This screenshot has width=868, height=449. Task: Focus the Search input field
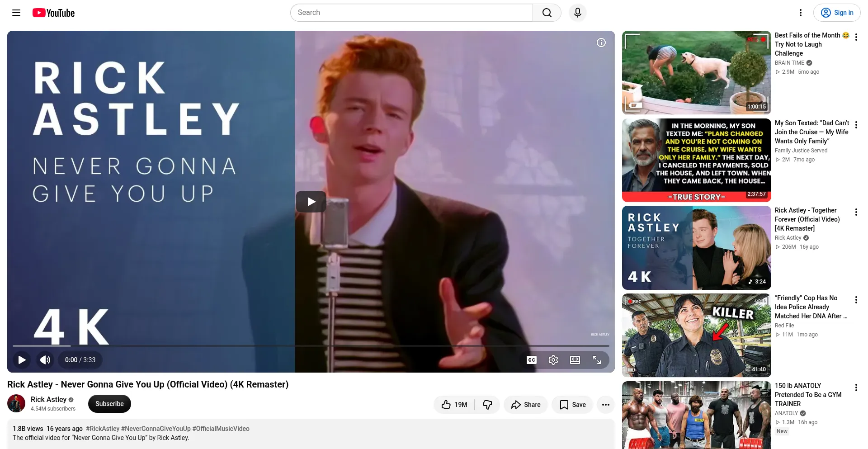[411, 13]
